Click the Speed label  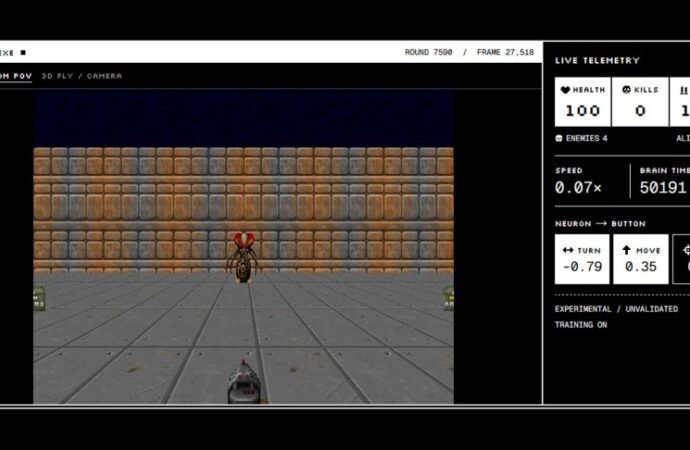coord(569,170)
